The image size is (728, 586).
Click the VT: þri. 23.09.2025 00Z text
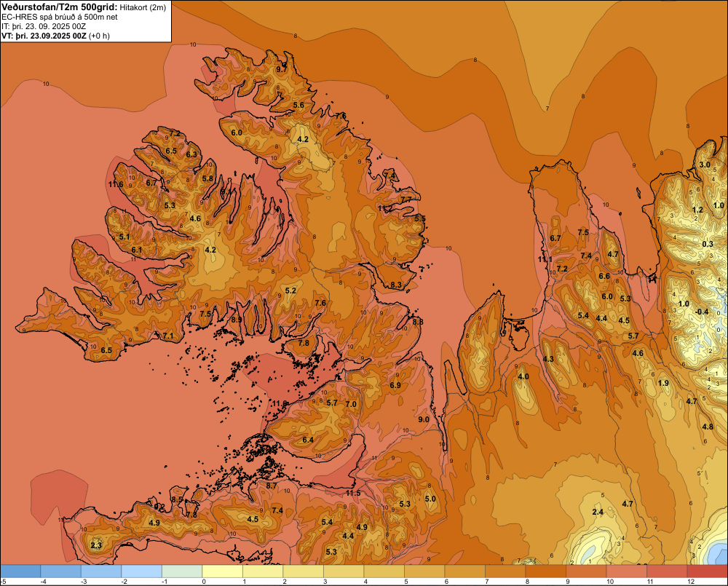pos(44,36)
